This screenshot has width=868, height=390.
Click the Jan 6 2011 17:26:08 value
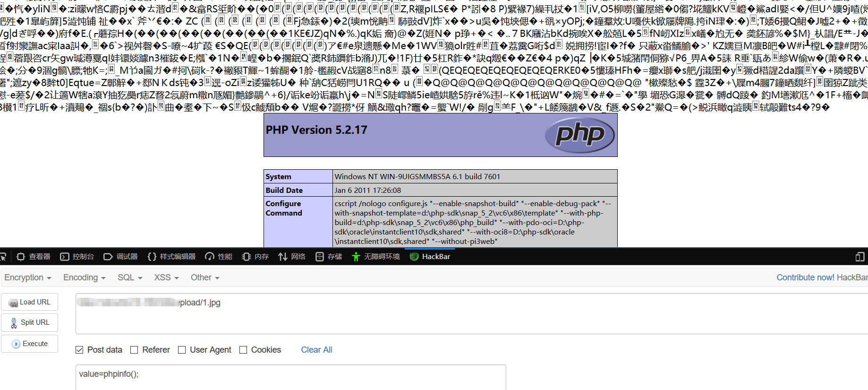tap(368, 191)
